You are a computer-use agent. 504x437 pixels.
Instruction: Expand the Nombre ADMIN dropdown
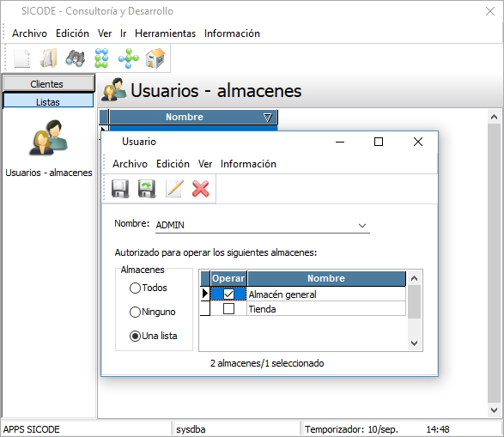click(x=362, y=226)
